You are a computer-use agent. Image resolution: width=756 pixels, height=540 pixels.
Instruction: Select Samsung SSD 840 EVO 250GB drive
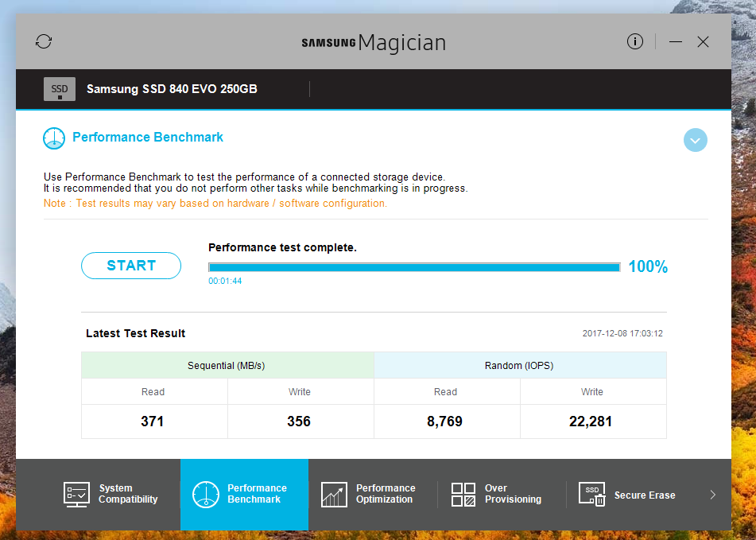172,89
